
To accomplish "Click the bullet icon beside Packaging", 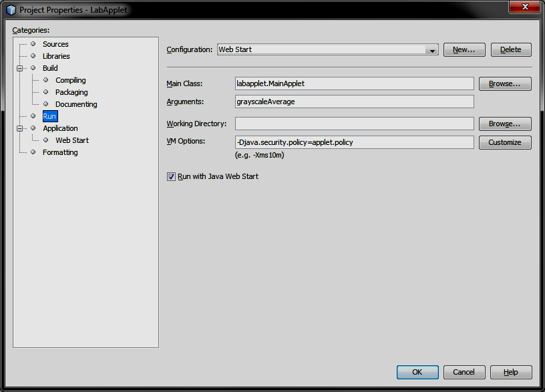I will 45,92.
